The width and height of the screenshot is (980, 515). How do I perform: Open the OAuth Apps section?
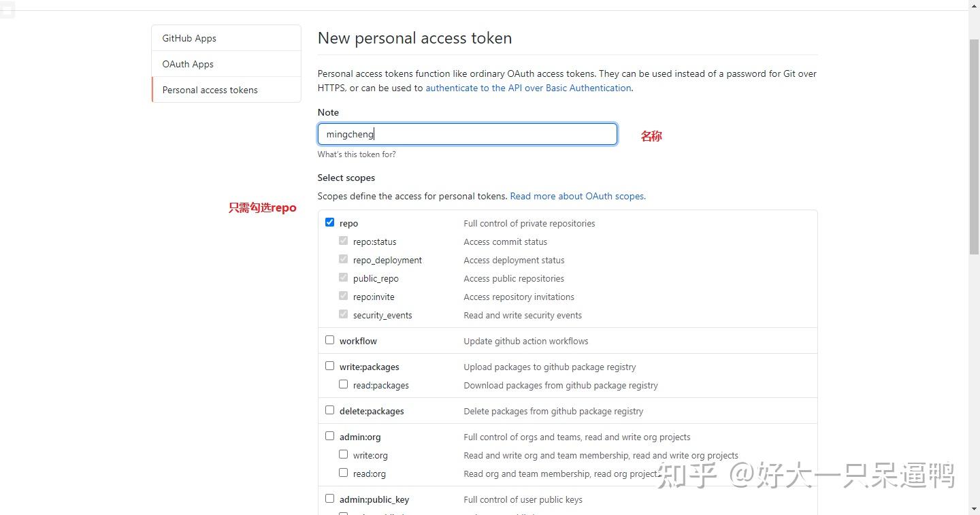coord(188,63)
